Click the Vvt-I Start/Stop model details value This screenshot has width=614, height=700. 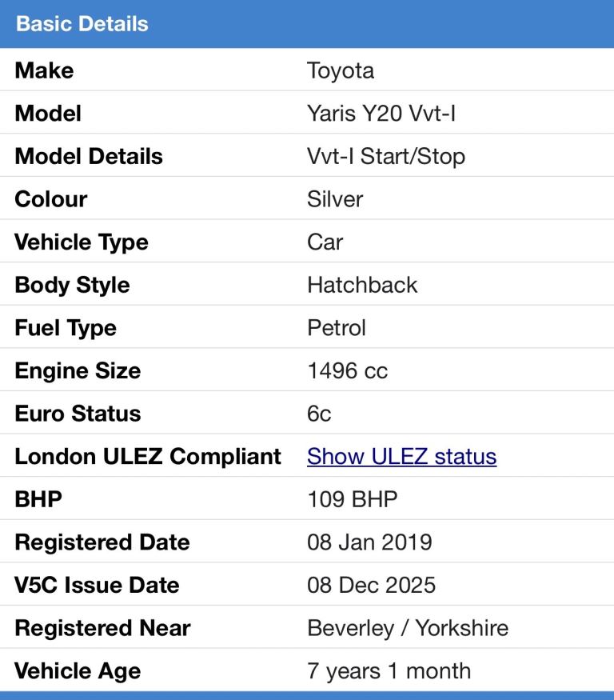coord(385,156)
